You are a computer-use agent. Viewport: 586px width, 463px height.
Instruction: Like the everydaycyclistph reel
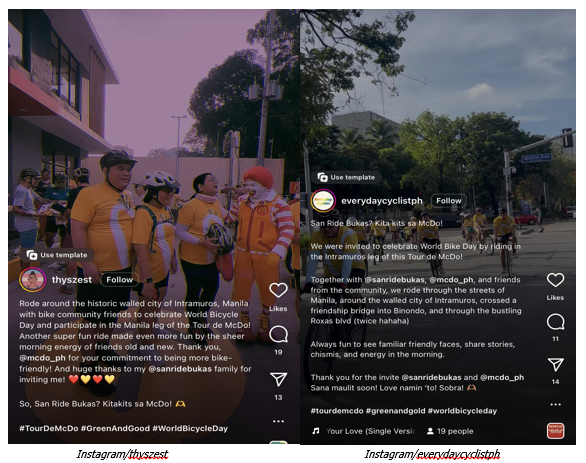tap(555, 280)
